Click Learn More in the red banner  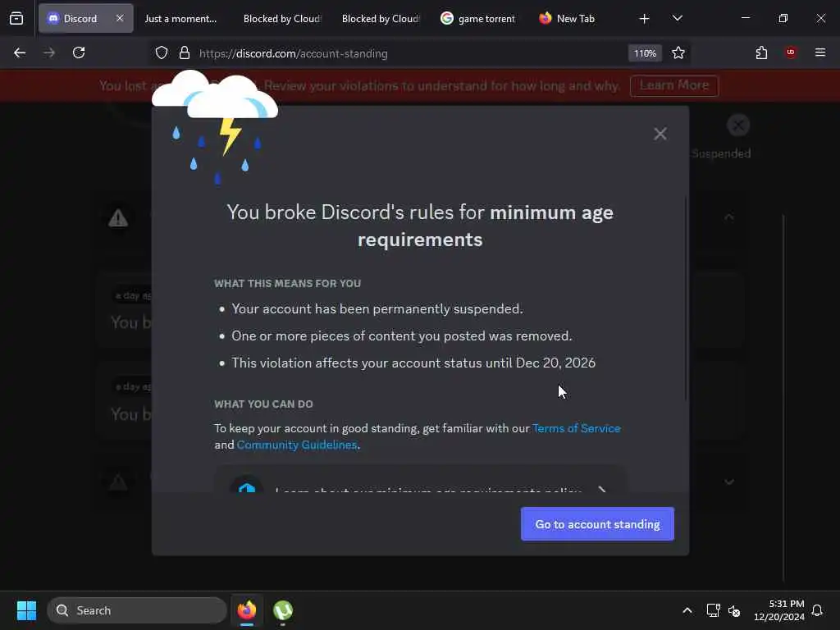pyautogui.click(x=674, y=85)
